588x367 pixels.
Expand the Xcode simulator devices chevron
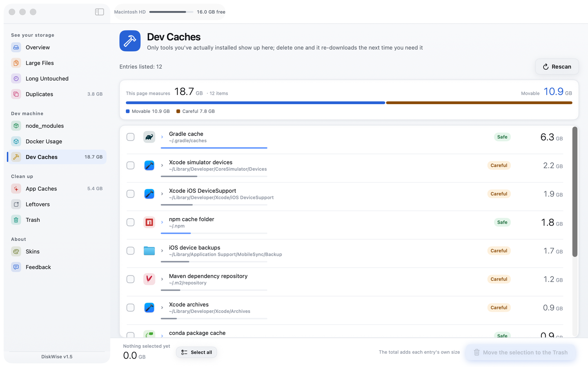(x=162, y=166)
